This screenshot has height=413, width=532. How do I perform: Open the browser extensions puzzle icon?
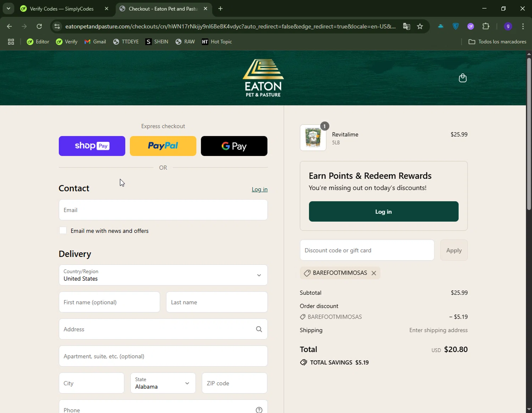(486, 26)
